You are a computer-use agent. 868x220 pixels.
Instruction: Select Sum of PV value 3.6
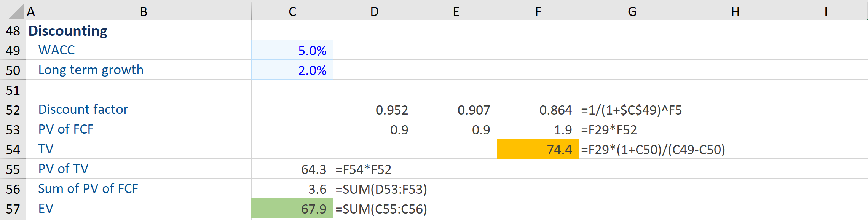(x=292, y=188)
